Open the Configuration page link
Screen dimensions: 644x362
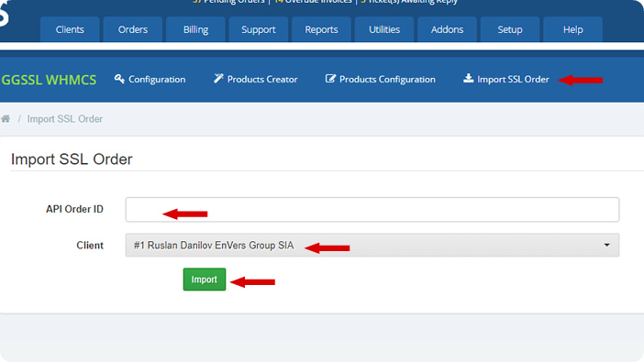(157, 79)
